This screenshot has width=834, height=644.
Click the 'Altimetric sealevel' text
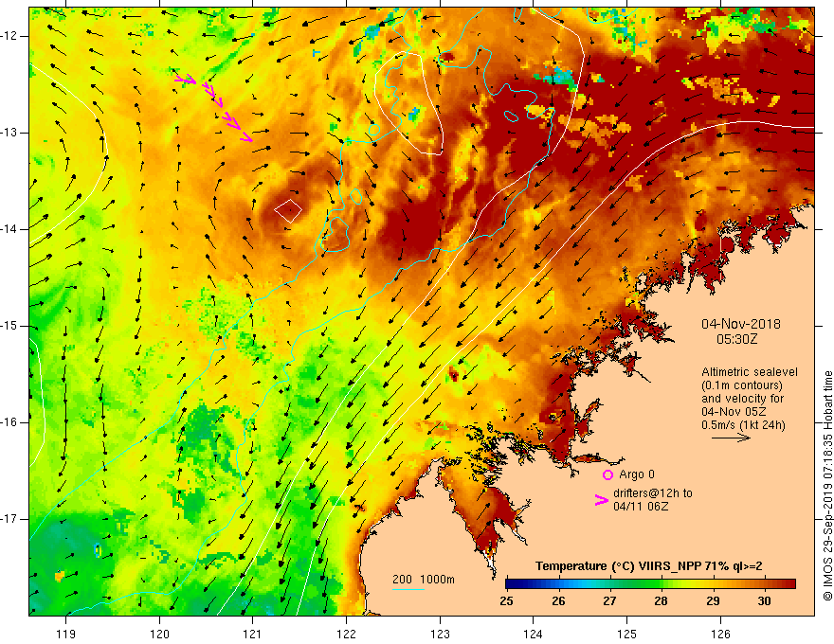pos(750,372)
